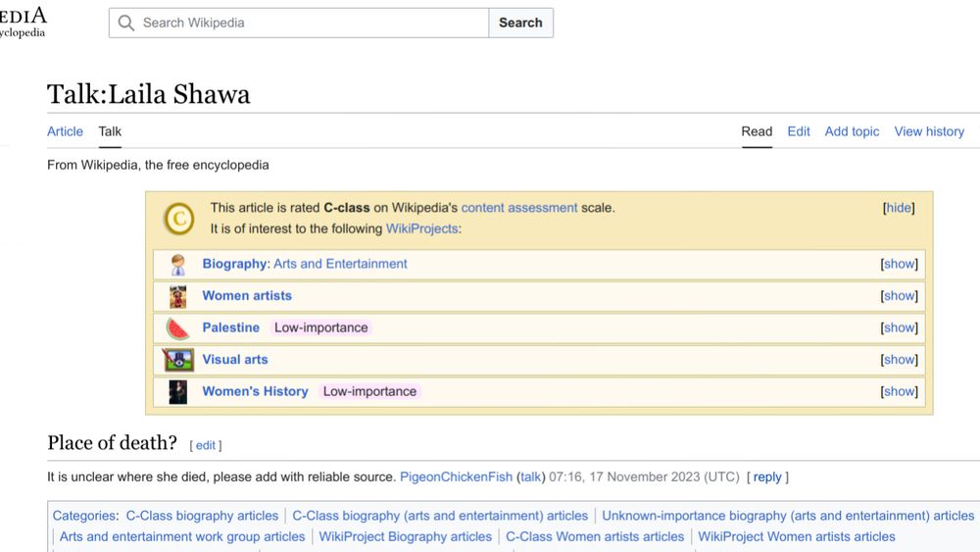Click the Palestine watermelon icon
Viewport: 980px width, 552px height.
click(x=178, y=328)
